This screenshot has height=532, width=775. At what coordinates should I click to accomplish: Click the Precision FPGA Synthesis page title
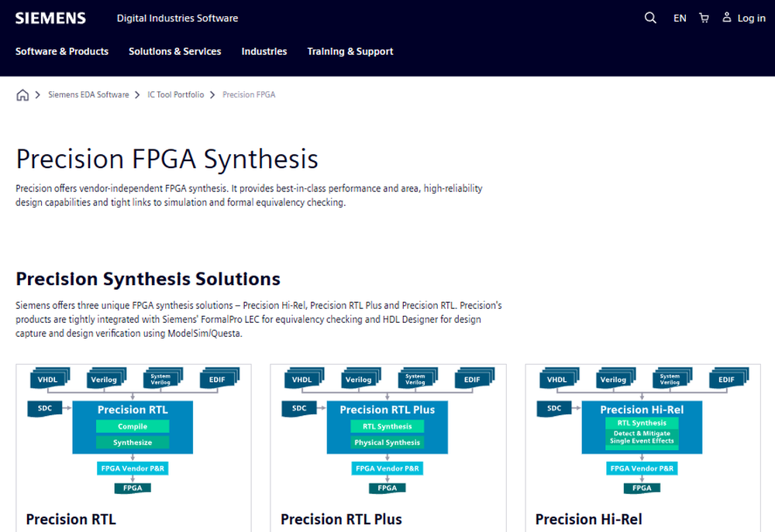click(167, 159)
